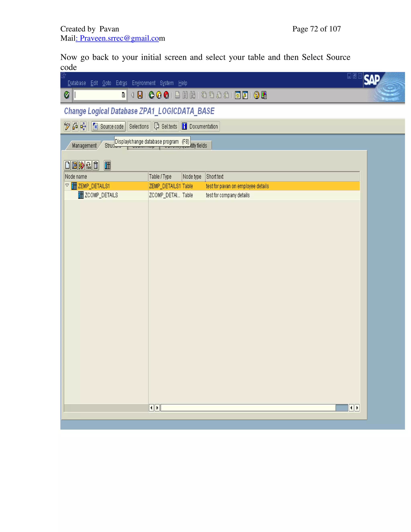The width and height of the screenshot is (411, 532).
Task: Open the Extras menu
Action: [121, 83]
